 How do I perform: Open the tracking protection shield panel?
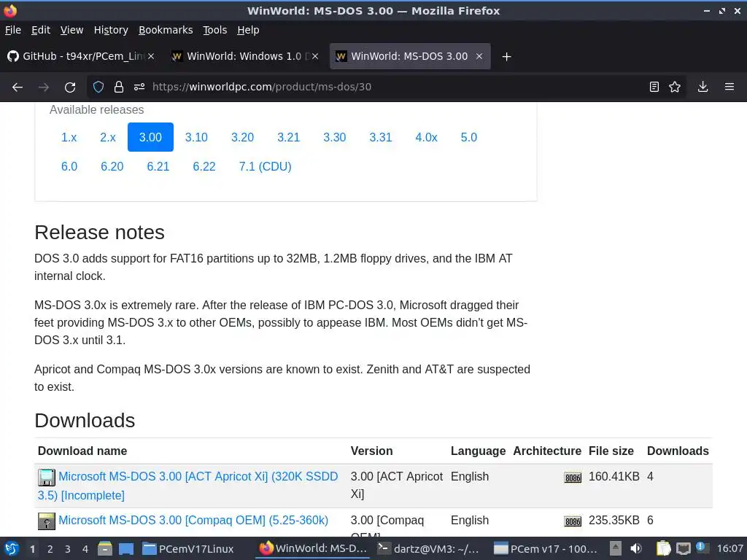click(98, 87)
